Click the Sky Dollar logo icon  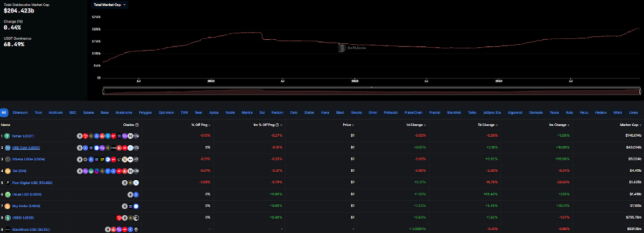8,206
